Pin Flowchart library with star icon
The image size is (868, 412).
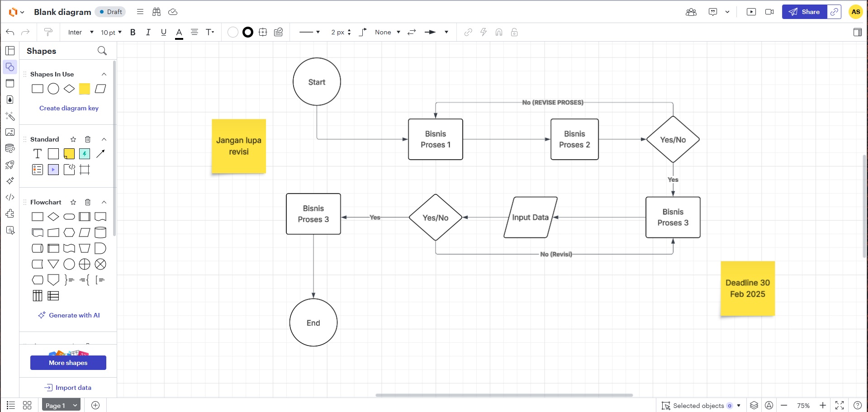coord(73,202)
